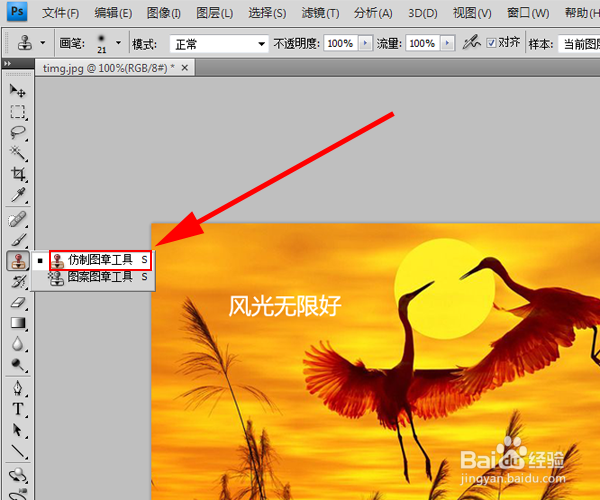Open the 模式 blend mode dropdown
Image resolution: width=600 pixels, height=500 pixels.
219,44
